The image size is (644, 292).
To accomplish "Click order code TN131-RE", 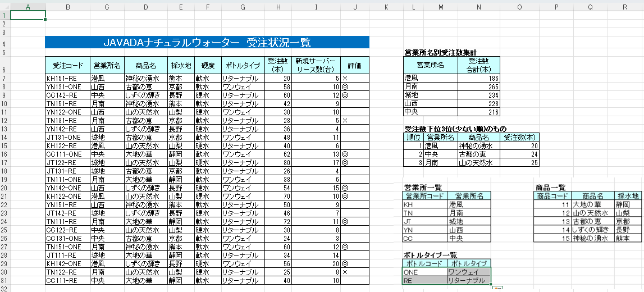I will (x=68, y=120).
